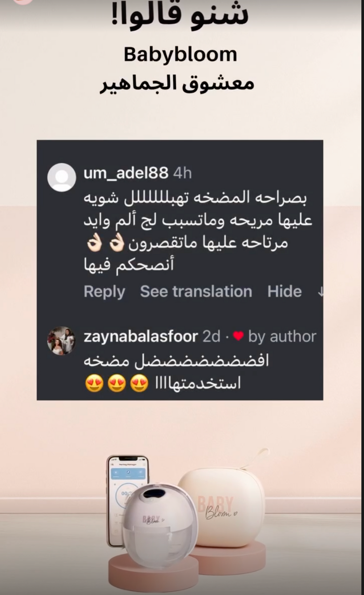Image resolution: width=364 pixels, height=595 pixels.
Task: Tap Reply under um_adel88's comment
Action: 104,292
